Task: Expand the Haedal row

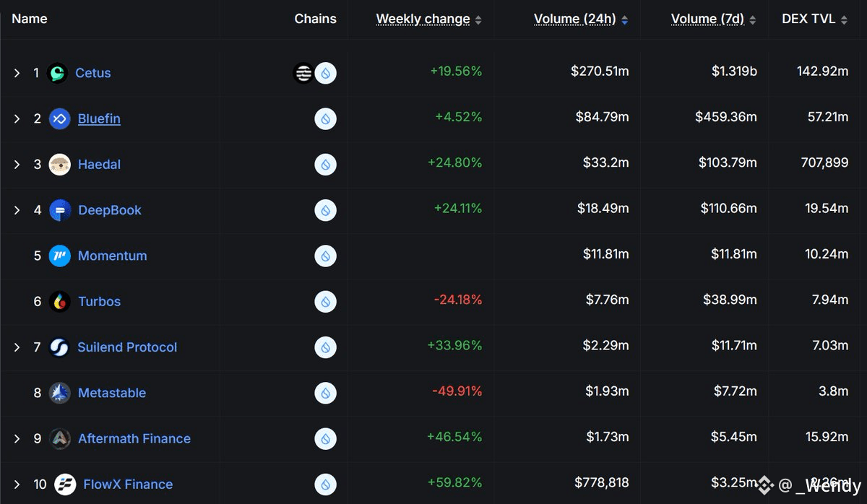Action: pos(17,165)
